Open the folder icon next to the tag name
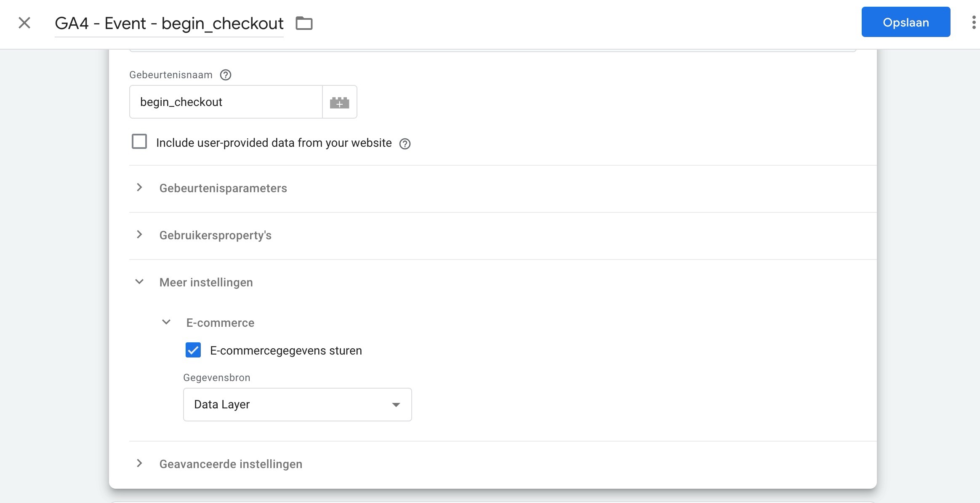 pyautogui.click(x=304, y=23)
